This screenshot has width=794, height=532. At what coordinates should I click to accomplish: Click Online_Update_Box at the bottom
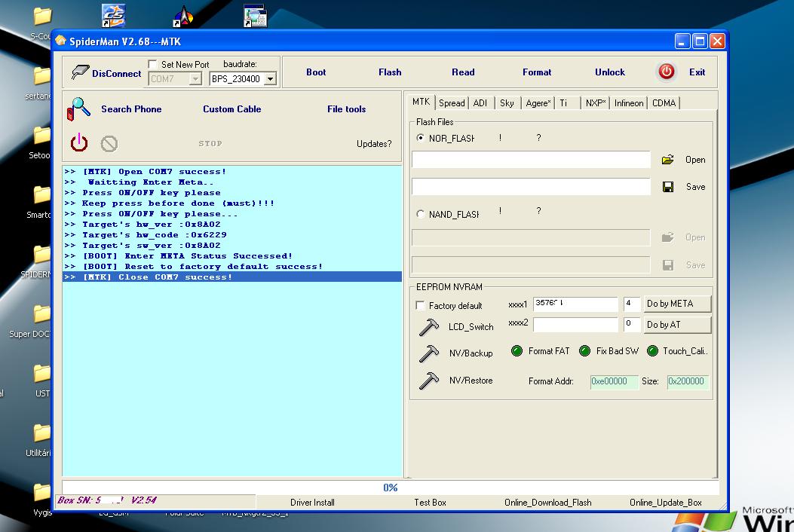pos(665,503)
